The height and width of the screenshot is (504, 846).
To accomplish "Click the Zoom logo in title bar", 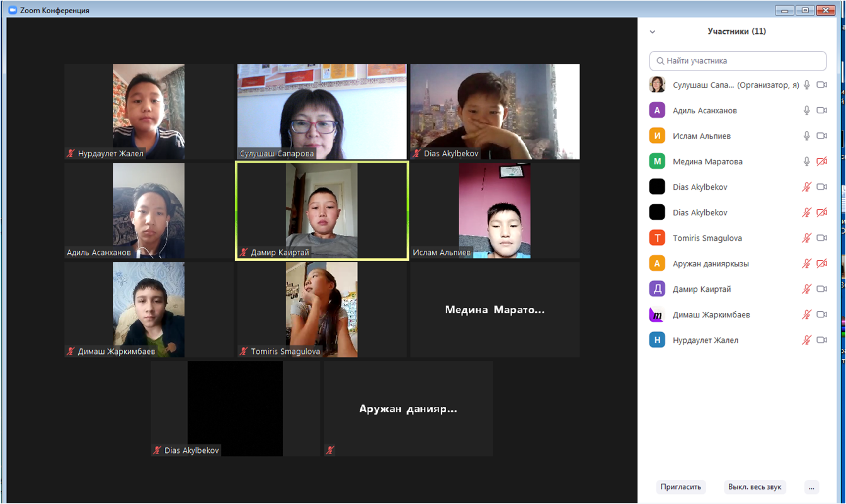I will 12,11.
